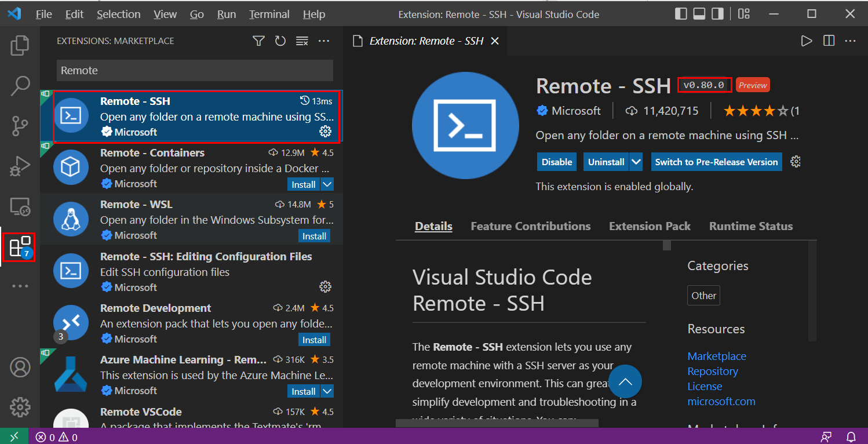The width and height of the screenshot is (868, 444).
Task: Switch to Extension Pack tab
Action: pyautogui.click(x=650, y=226)
